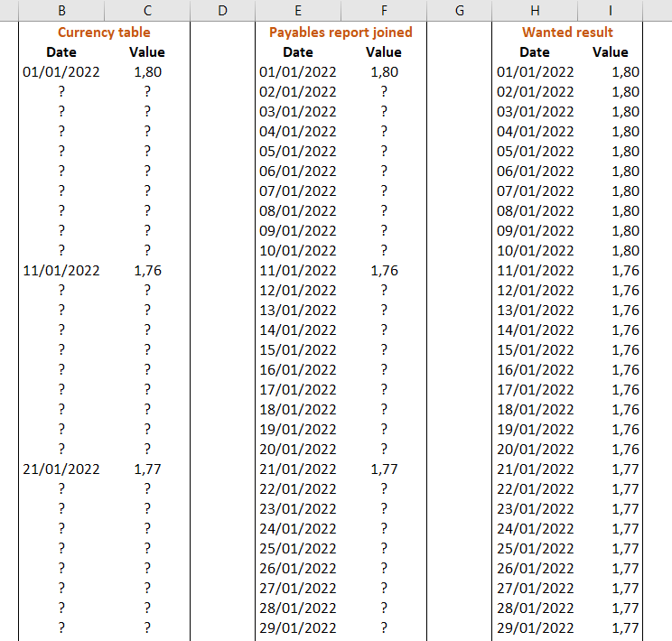This screenshot has width=672, height=641.
Task: Click value 1,80 in Payables report column F
Action: coord(384,72)
